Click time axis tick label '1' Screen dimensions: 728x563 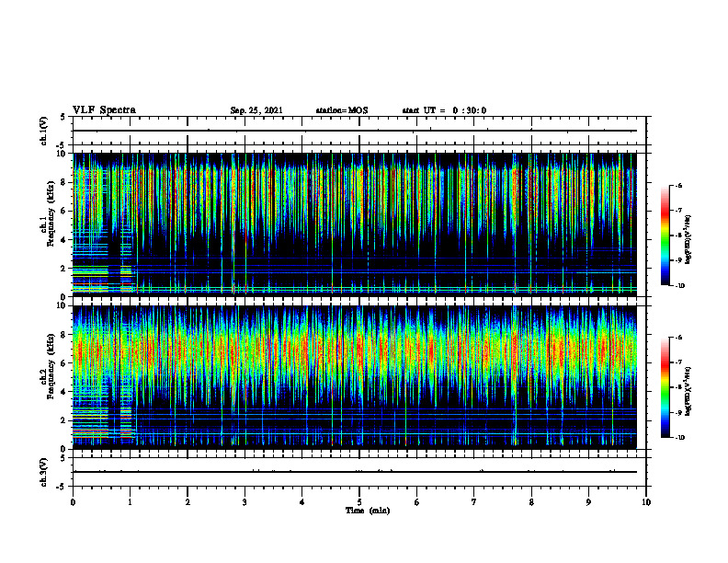click(130, 502)
